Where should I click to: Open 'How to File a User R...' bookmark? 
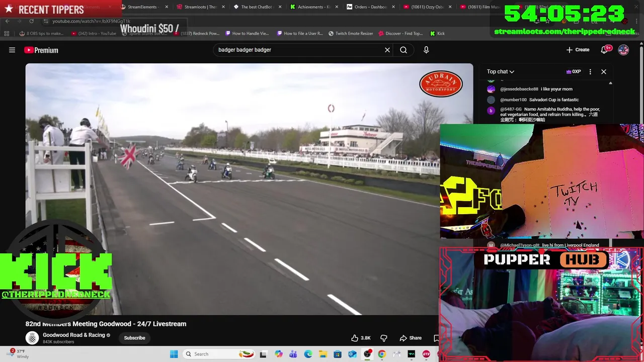[x=300, y=33]
